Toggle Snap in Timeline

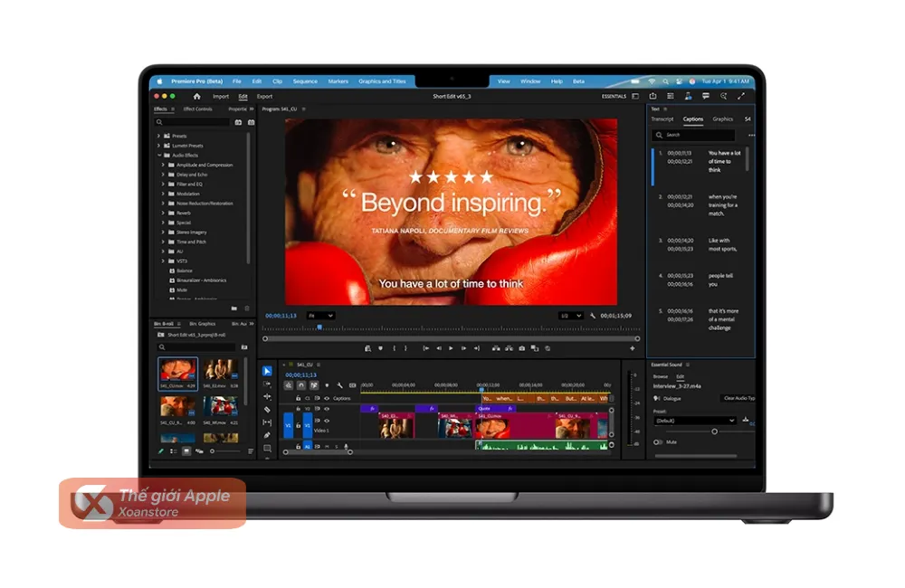pos(301,385)
